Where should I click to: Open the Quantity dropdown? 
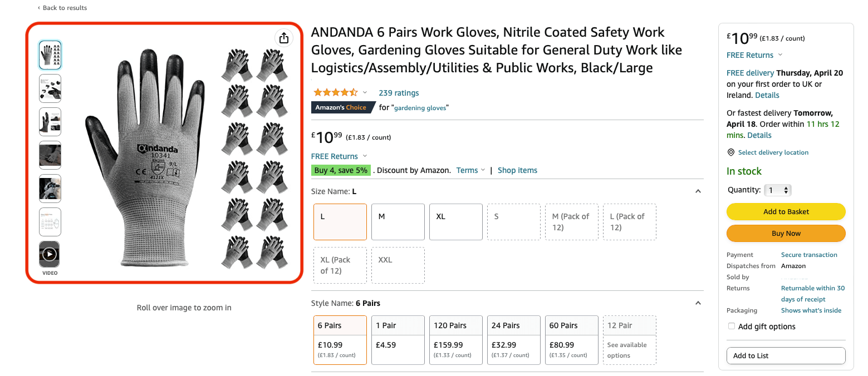point(778,190)
